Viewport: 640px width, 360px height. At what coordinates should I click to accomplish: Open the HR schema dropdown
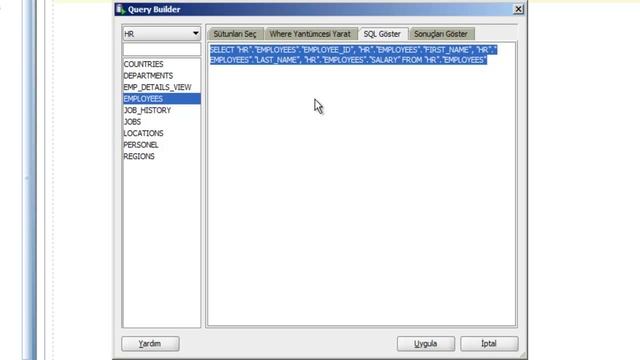[161, 33]
